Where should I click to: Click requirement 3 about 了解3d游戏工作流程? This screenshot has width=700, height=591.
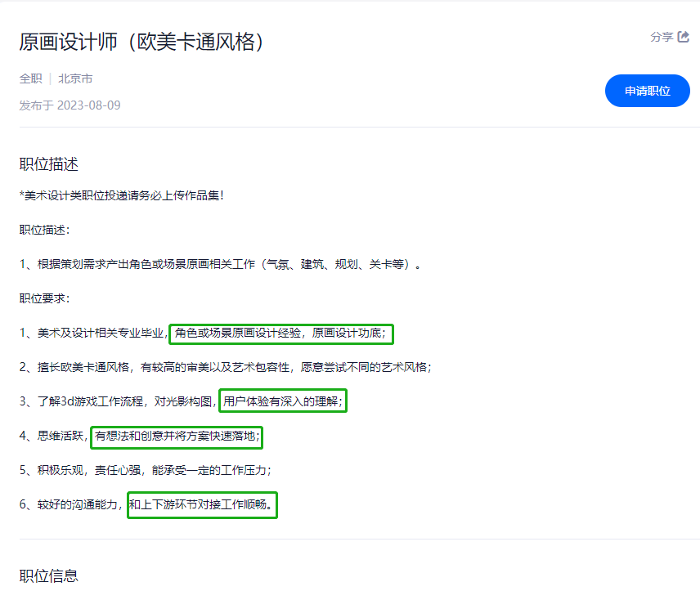pos(182,401)
